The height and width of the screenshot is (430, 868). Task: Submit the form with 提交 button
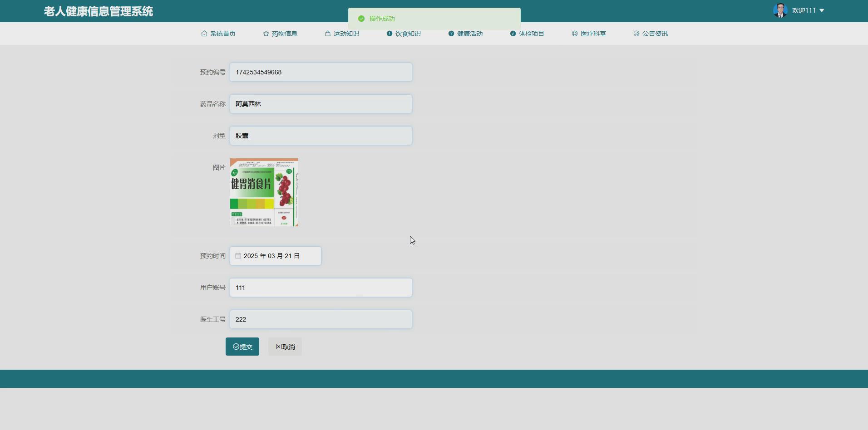242,347
